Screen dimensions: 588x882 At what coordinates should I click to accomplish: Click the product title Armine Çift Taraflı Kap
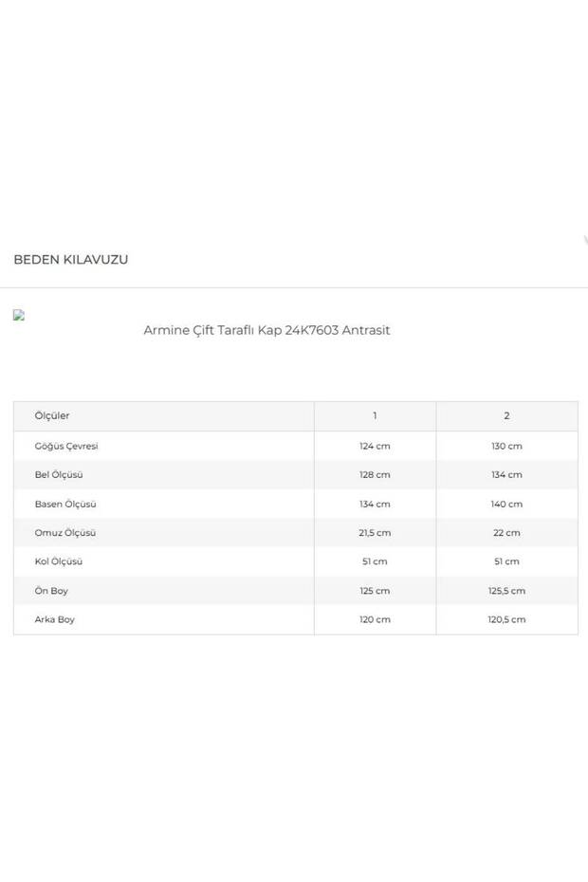click(266, 330)
